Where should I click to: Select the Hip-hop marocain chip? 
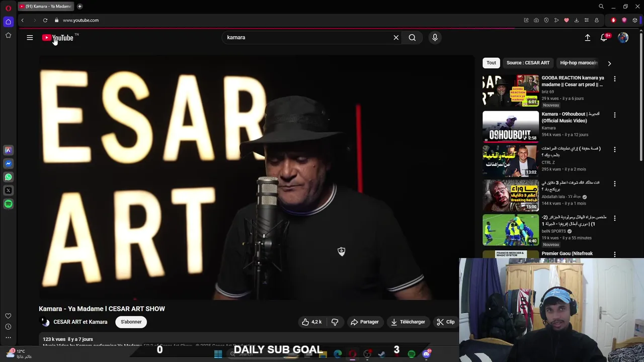click(x=579, y=63)
